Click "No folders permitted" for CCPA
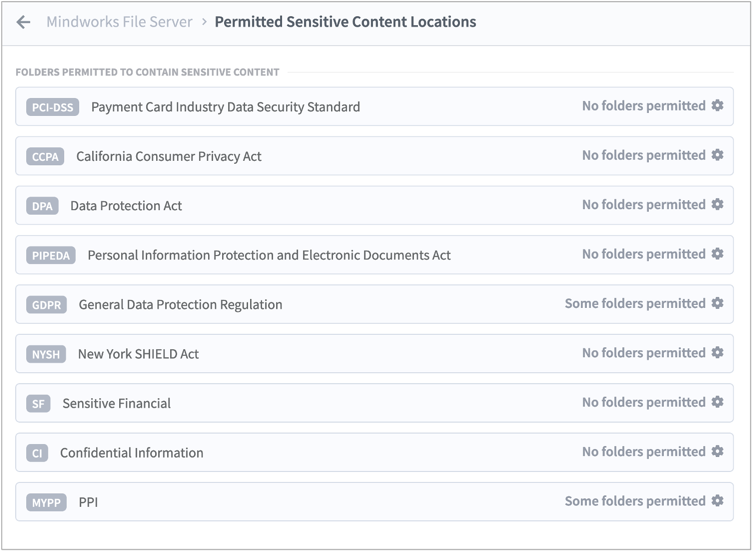This screenshot has height=551, width=752. pyautogui.click(x=643, y=155)
